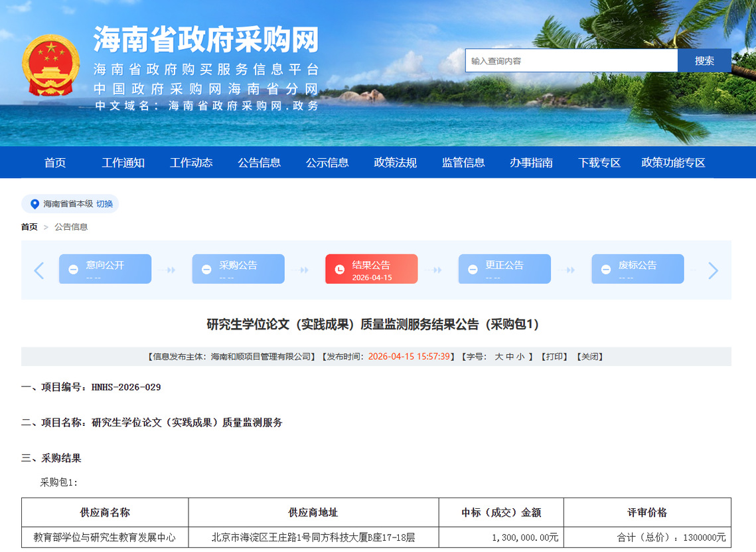Screen dimensions: 756x552
Task: Click the national emblem logo
Action: (x=51, y=65)
